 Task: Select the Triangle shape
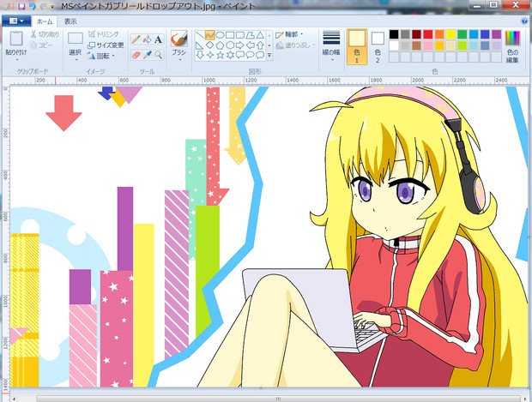[260, 35]
